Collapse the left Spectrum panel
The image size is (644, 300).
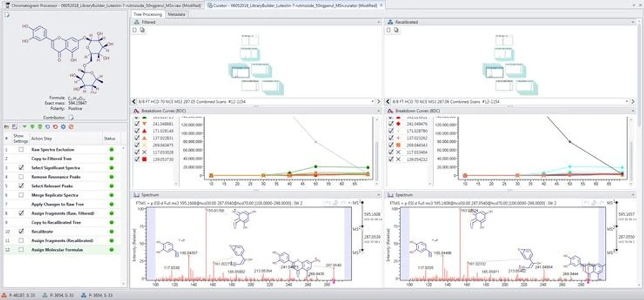point(379,195)
